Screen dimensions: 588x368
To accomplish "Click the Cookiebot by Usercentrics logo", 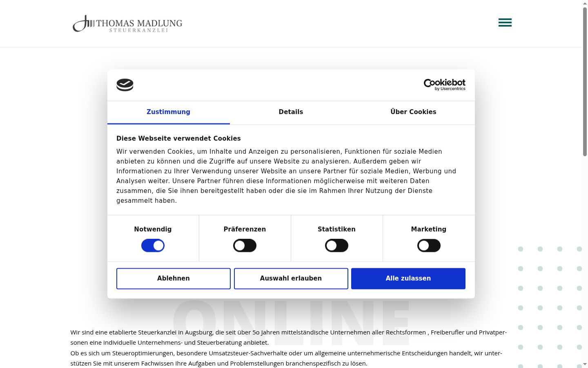I will [x=444, y=85].
